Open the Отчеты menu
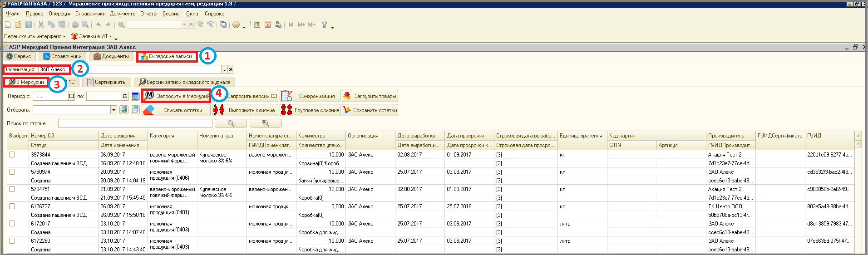 [148, 14]
